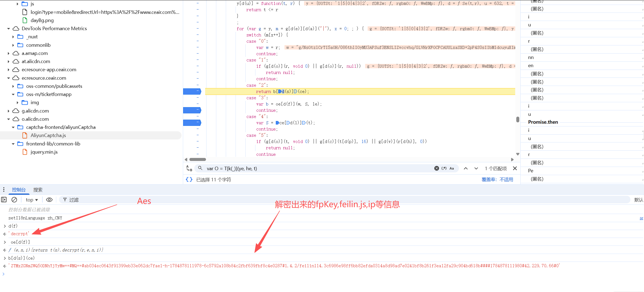This screenshot has height=292, width=644.
Task: Click the cloud icon for a.amap.com
Action: (x=16, y=53)
